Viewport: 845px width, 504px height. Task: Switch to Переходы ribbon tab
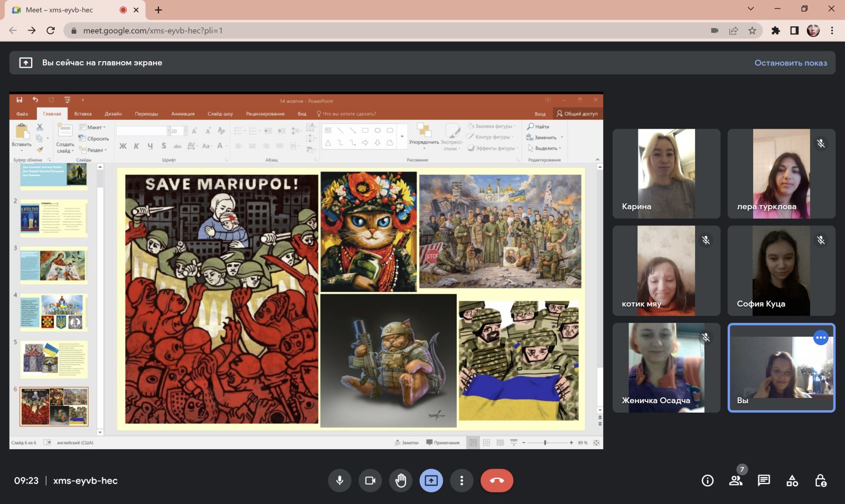[146, 113]
